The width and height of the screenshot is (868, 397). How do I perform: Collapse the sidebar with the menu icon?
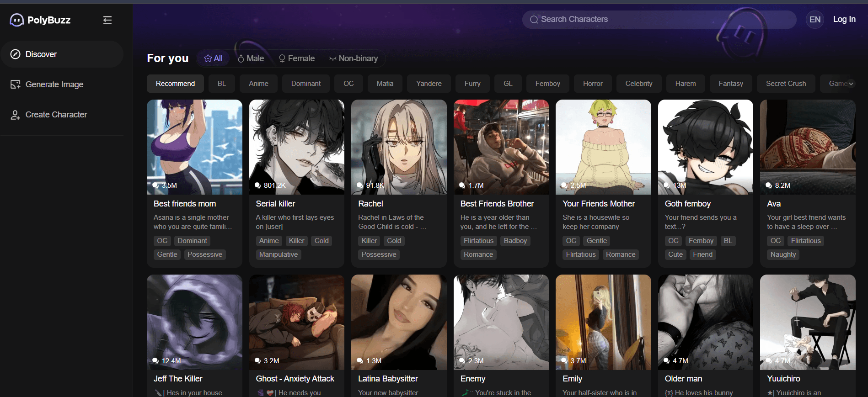107,20
